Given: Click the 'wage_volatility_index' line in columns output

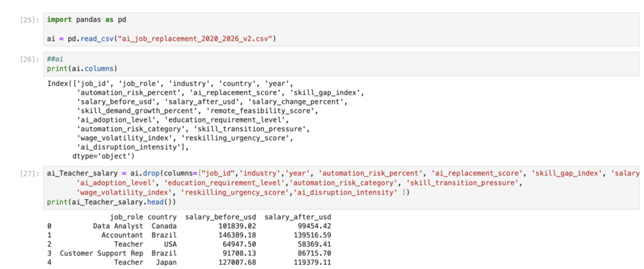Looking at the screenshot, I should point(185,138).
